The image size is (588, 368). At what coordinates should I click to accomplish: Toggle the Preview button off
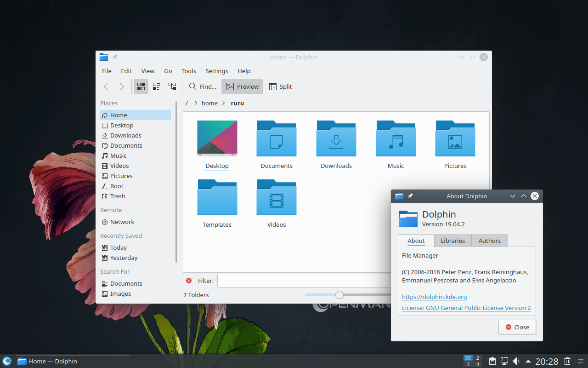pos(242,86)
